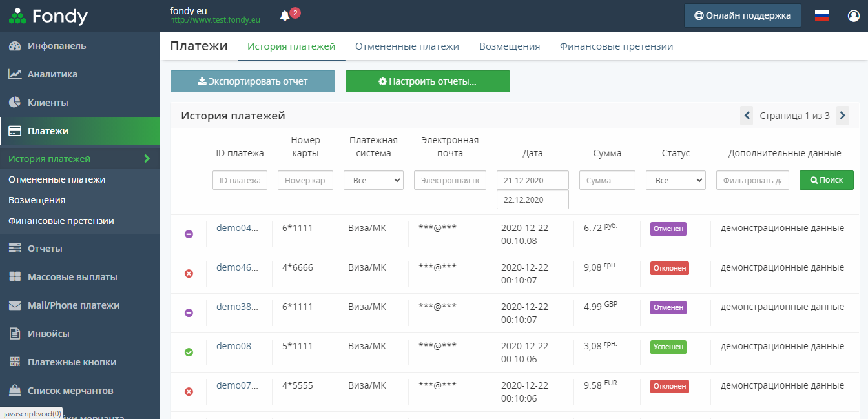868x419 pixels.
Task: Go to previous page arrow
Action: point(747,116)
